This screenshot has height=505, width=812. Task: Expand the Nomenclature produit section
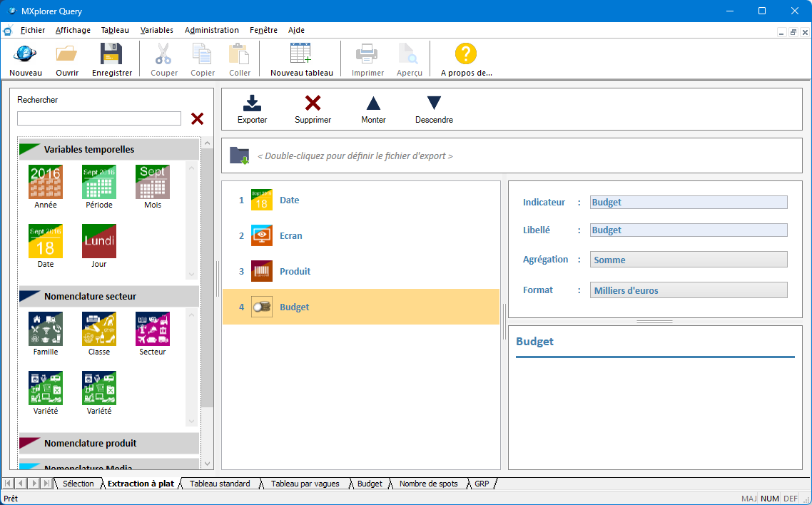(108, 444)
